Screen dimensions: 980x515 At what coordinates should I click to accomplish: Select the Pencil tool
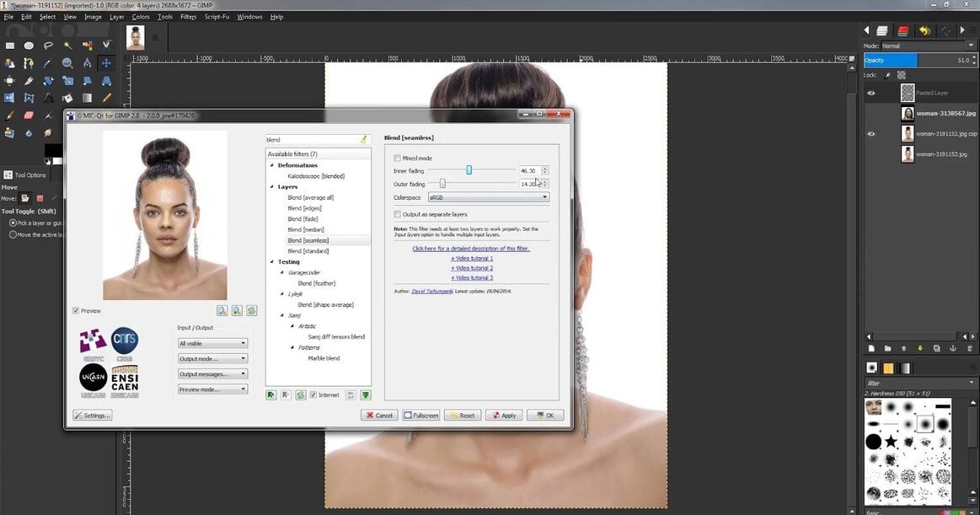[107, 98]
